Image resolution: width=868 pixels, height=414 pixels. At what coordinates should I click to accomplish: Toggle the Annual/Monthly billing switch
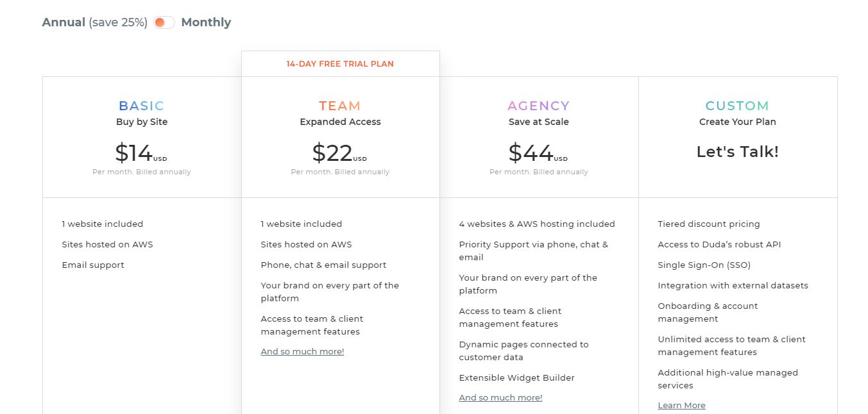tap(164, 22)
